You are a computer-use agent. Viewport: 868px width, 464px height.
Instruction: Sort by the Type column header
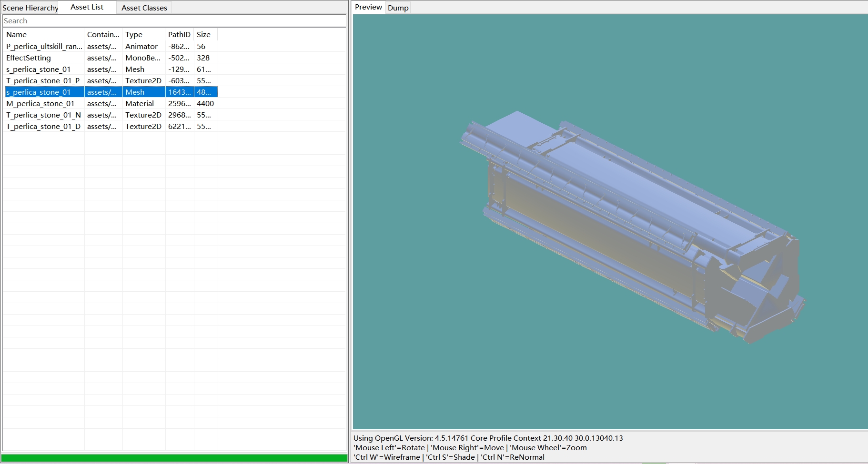(x=143, y=35)
